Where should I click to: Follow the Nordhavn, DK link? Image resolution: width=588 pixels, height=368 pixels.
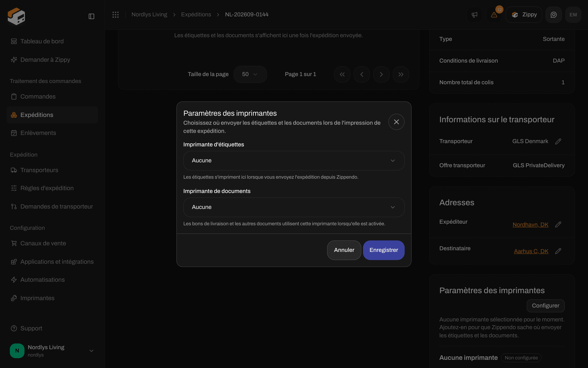click(530, 225)
